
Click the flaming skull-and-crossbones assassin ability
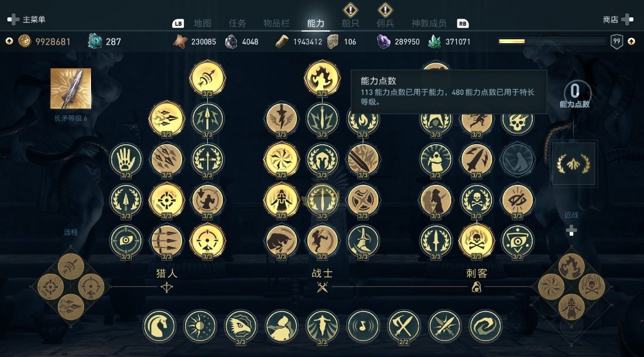pos(476,241)
